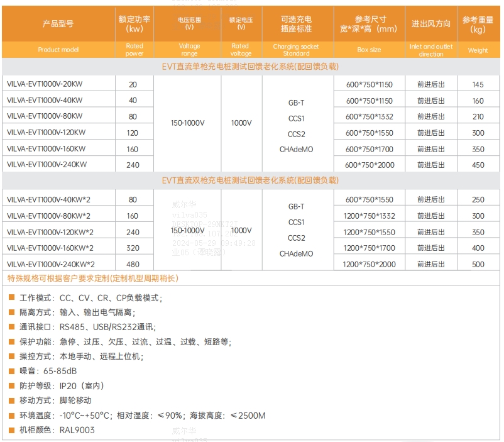Click model cell VILVA-EVT1000V-240KW*2
The image size is (504, 442).
[x=50, y=265]
